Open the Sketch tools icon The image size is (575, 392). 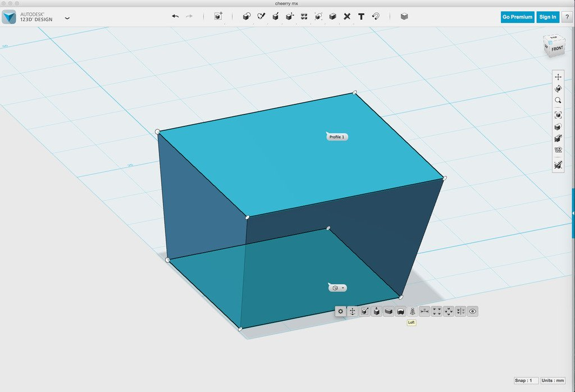[261, 16]
